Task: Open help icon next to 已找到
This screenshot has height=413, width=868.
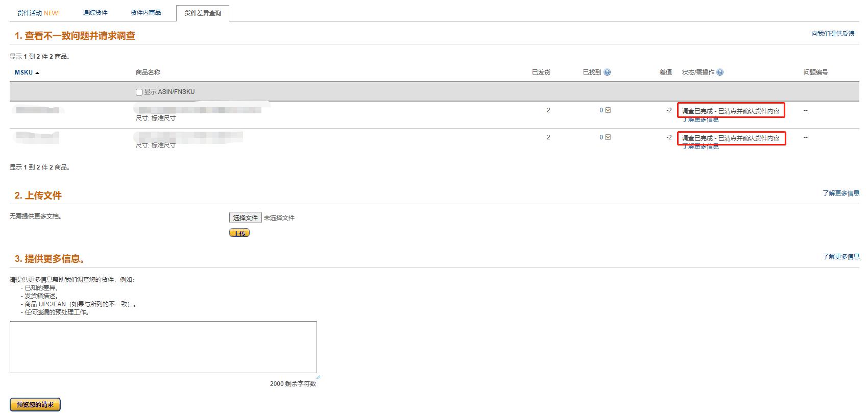Action: 607,72
